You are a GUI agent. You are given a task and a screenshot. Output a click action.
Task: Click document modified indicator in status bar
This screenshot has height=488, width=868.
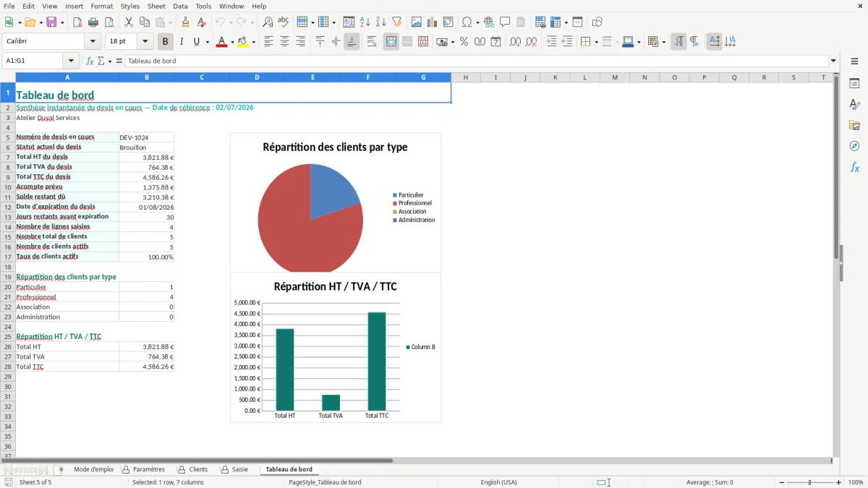tap(9, 482)
